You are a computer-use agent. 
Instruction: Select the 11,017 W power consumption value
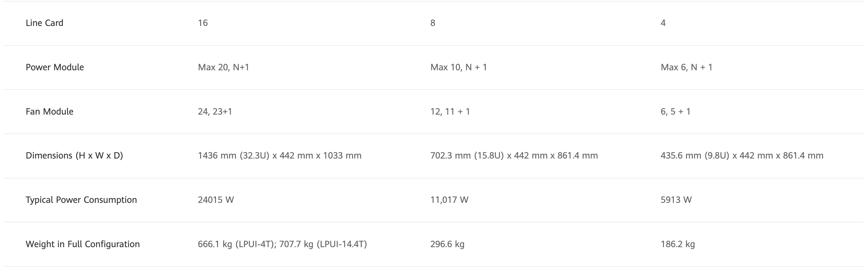click(x=449, y=200)
